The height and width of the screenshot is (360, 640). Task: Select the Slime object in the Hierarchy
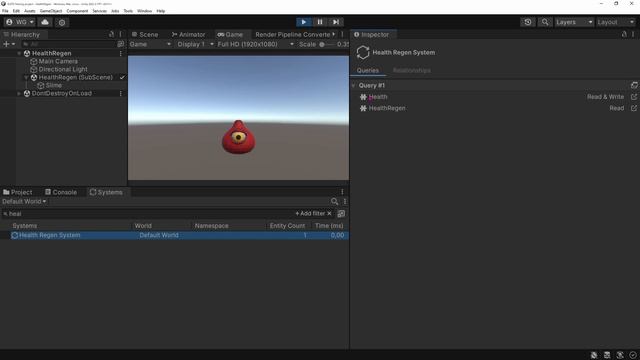tap(53, 85)
